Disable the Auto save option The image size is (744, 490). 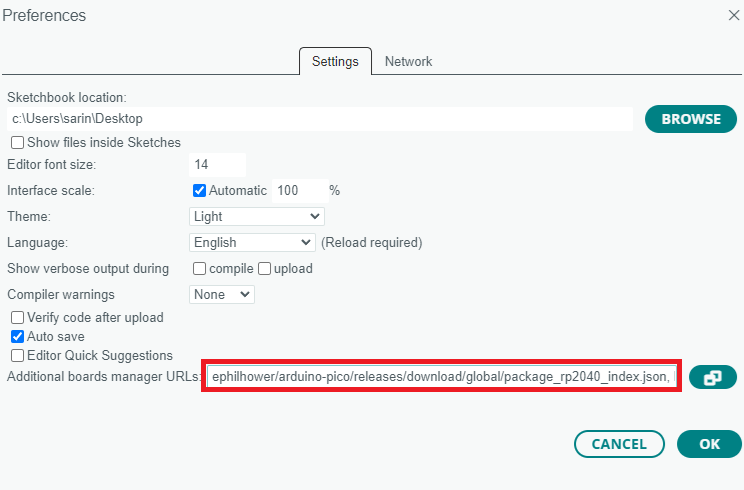pos(17,337)
